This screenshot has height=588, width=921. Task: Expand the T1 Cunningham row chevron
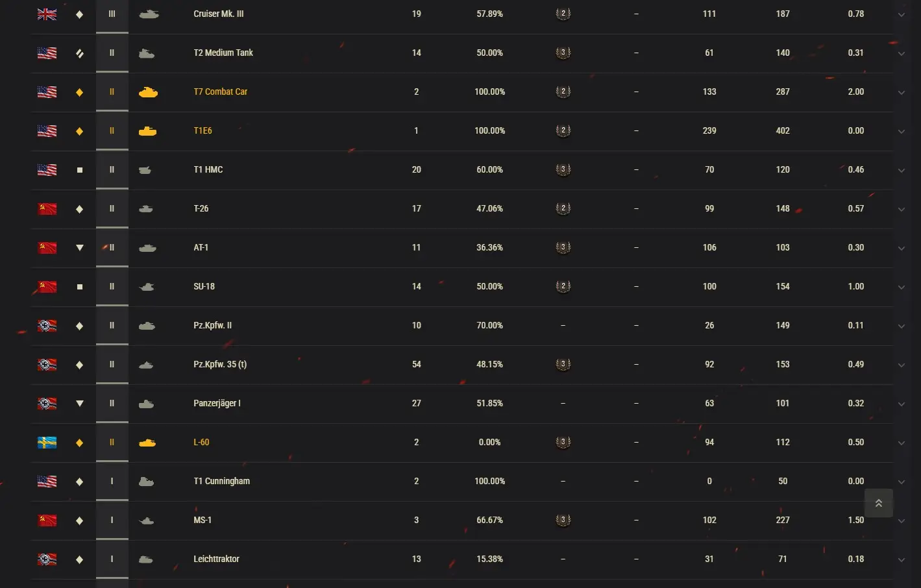[x=901, y=482]
